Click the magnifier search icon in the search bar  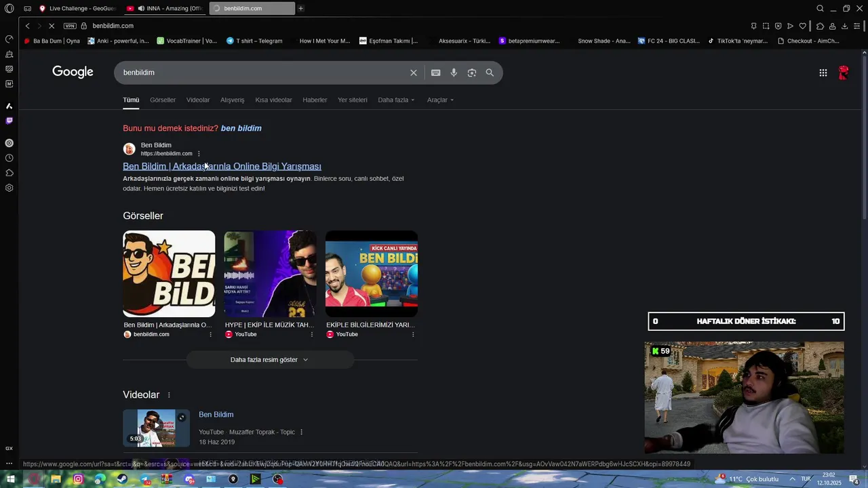coord(490,73)
